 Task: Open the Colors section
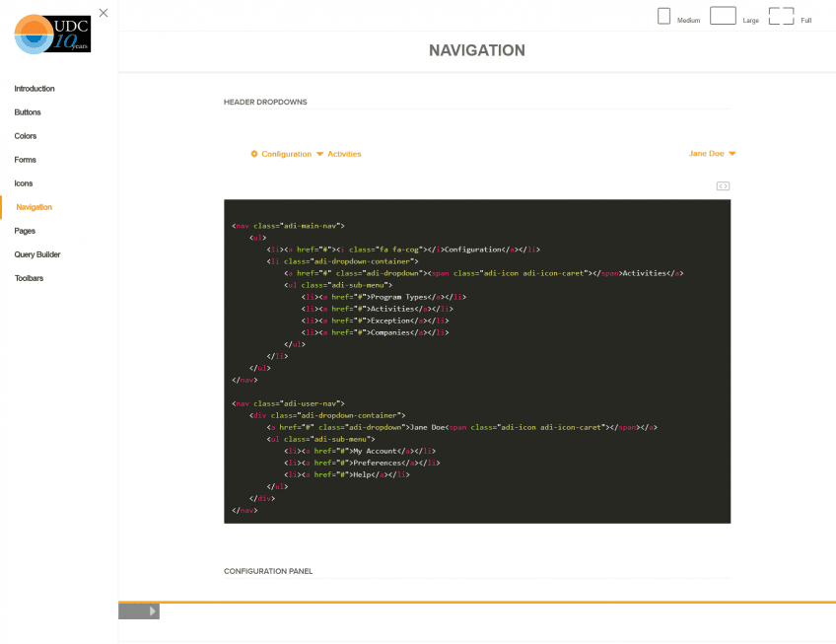coord(25,136)
